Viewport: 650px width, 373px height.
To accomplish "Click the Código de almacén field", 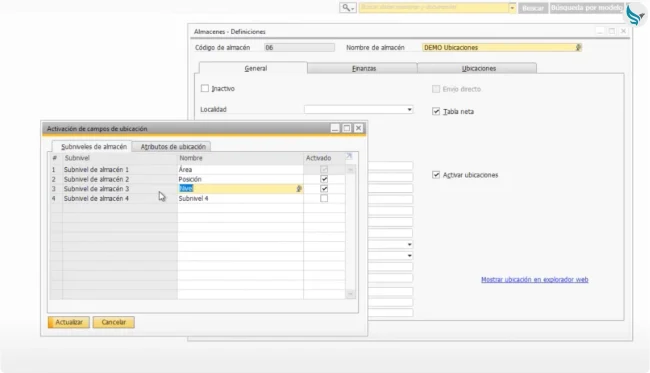I will point(299,48).
